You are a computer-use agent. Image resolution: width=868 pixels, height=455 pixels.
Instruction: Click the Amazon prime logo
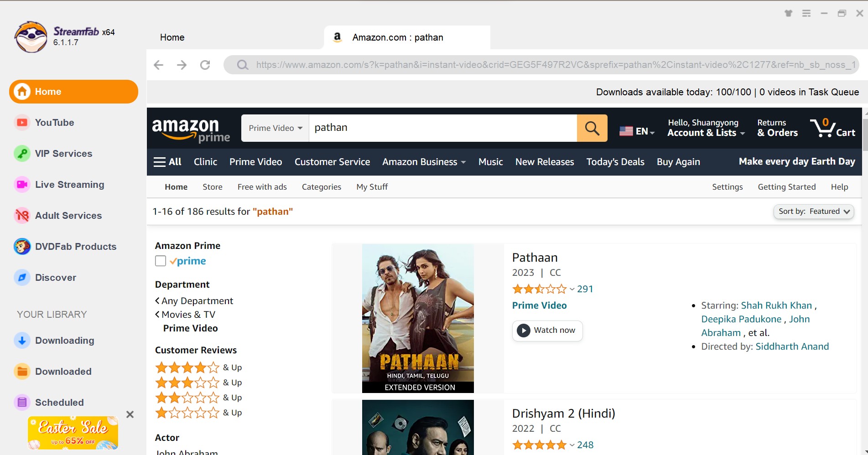click(191, 130)
